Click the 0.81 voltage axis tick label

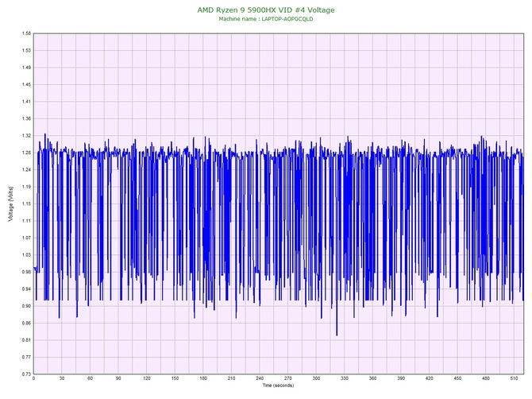(x=26, y=339)
